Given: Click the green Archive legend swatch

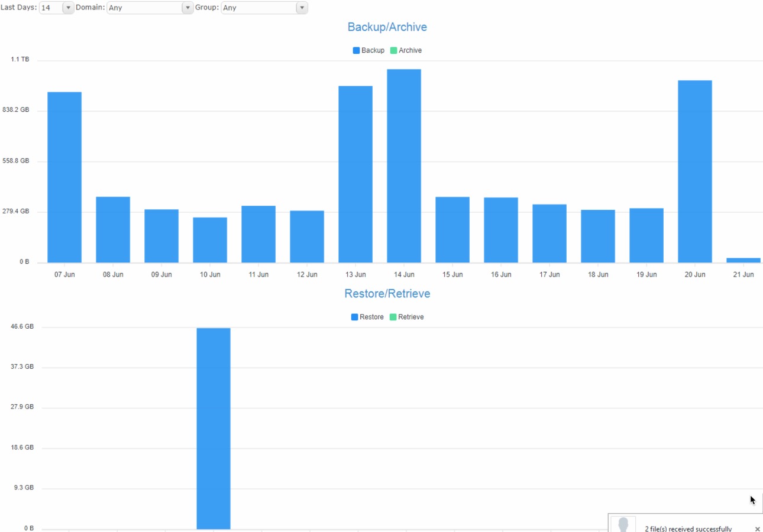Looking at the screenshot, I should click(393, 50).
